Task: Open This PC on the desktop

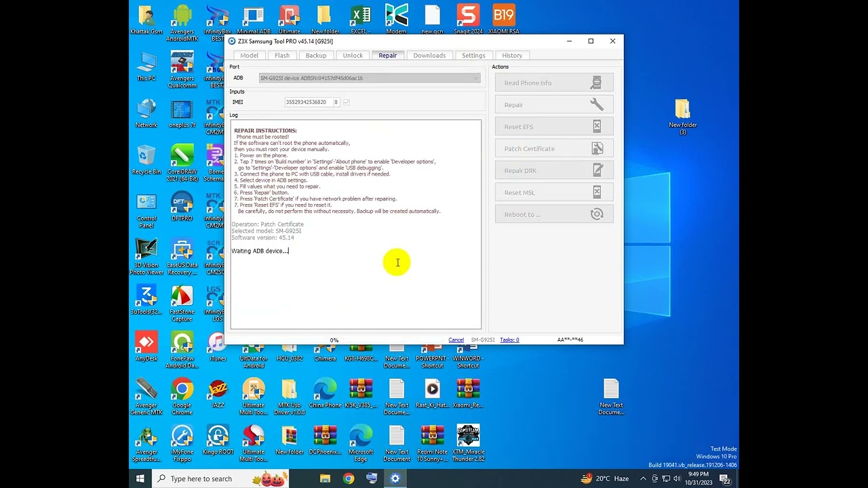Action: pos(146,66)
